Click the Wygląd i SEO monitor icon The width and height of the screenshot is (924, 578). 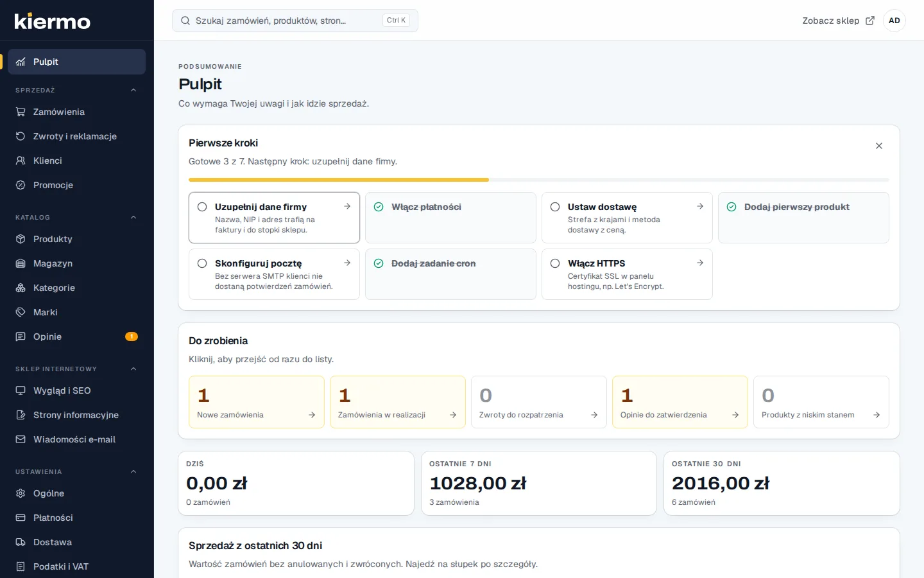[21, 390]
